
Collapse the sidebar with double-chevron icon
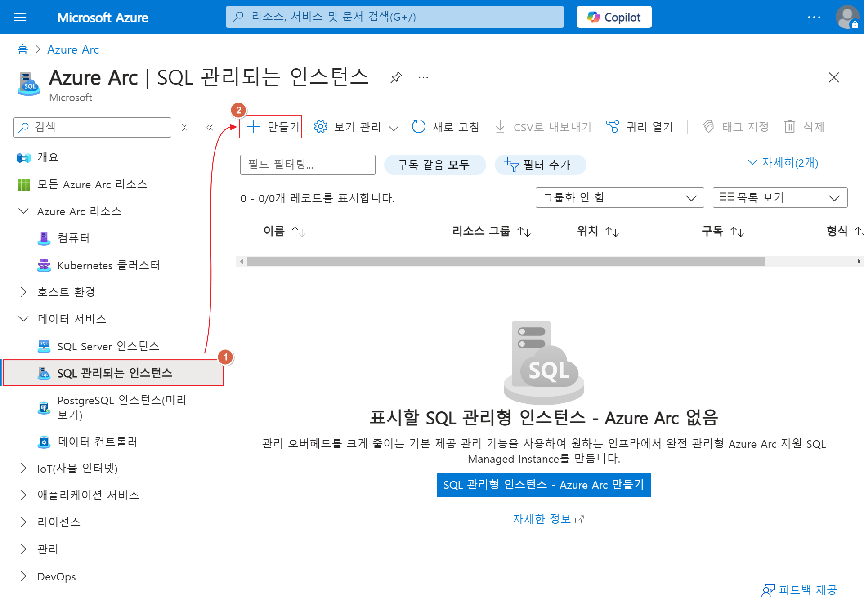(210, 127)
